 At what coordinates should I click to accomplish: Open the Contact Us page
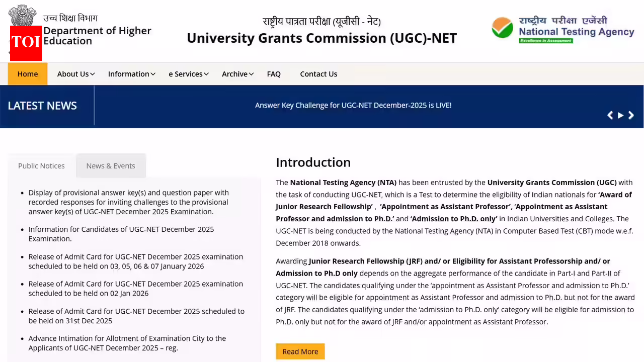click(318, 74)
